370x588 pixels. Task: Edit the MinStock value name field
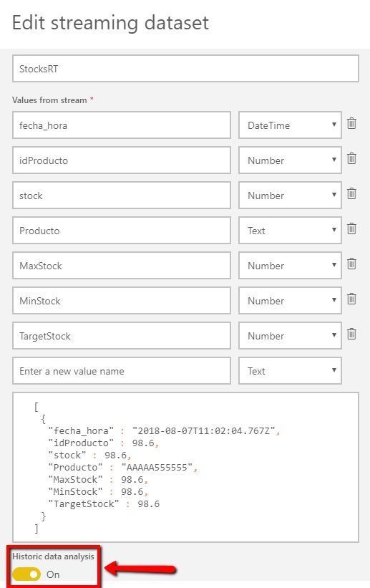[122, 300]
